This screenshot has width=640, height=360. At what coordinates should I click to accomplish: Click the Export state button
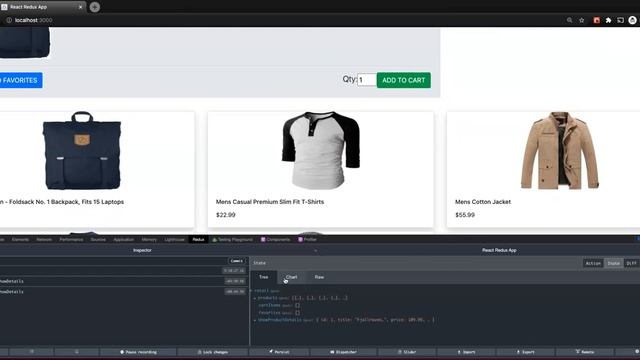pyautogui.click(x=525, y=352)
